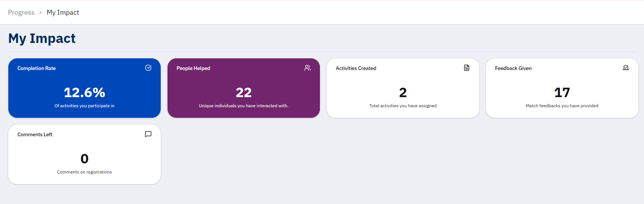Select the Comments Left card title

click(35, 134)
